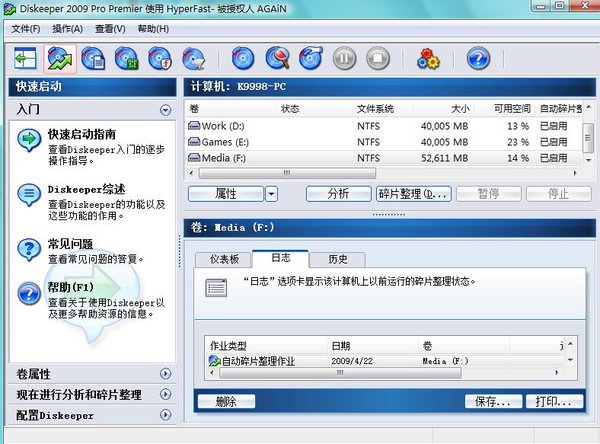Click the Defragment disk arrow toolbar icon
This screenshot has height=444, width=600.
click(311, 59)
